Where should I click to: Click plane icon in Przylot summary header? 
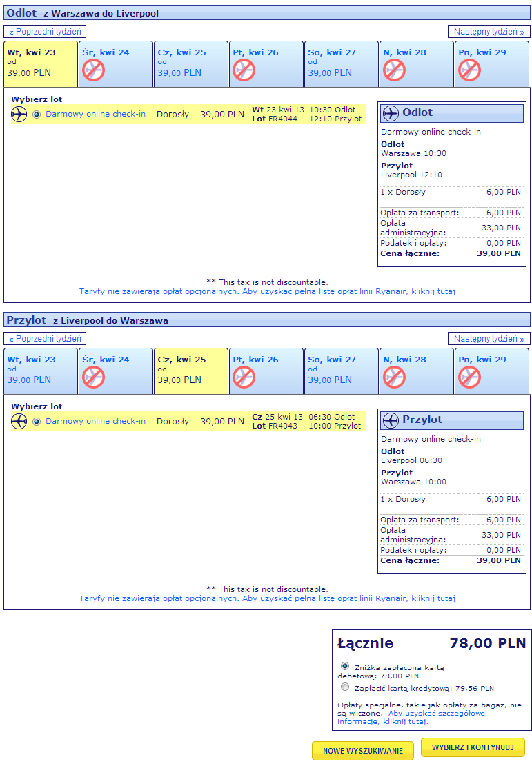(391, 420)
